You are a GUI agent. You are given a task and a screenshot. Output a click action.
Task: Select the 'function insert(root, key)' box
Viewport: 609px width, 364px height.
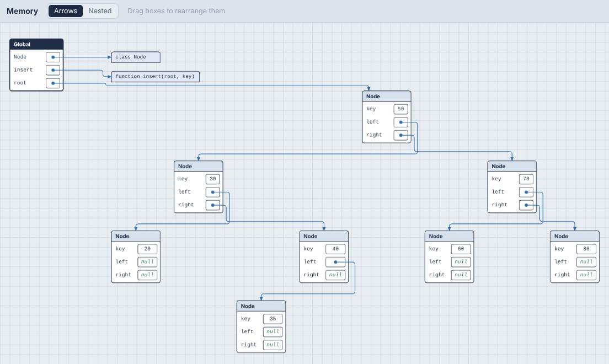click(156, 77)
